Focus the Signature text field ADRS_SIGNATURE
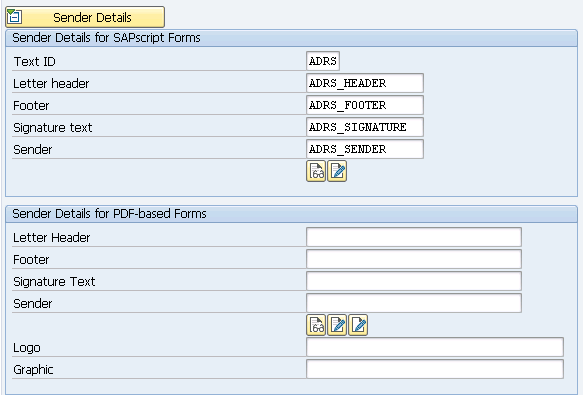Viewport: 583px width, 395px height. pos(365,127)
